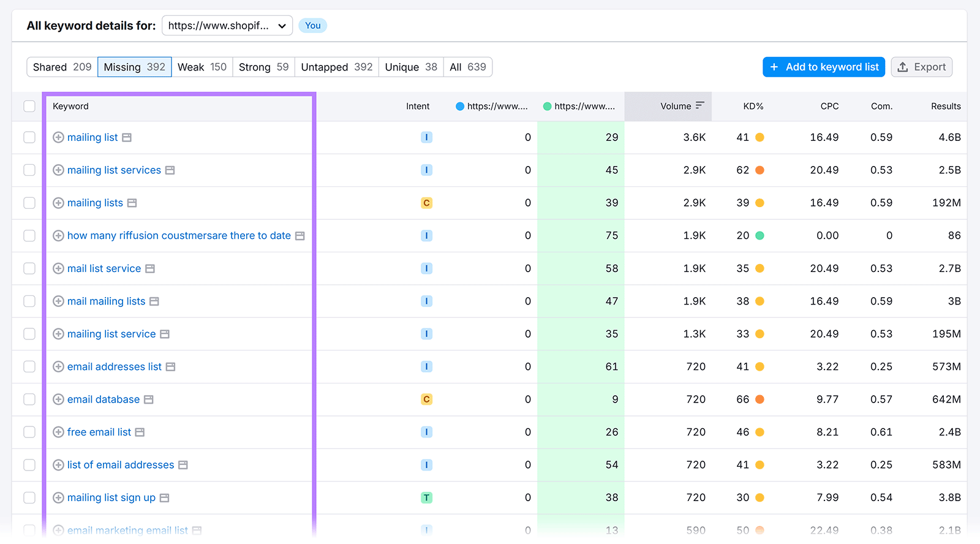Switch to the Untapped 392 tab

coord(336,67)
